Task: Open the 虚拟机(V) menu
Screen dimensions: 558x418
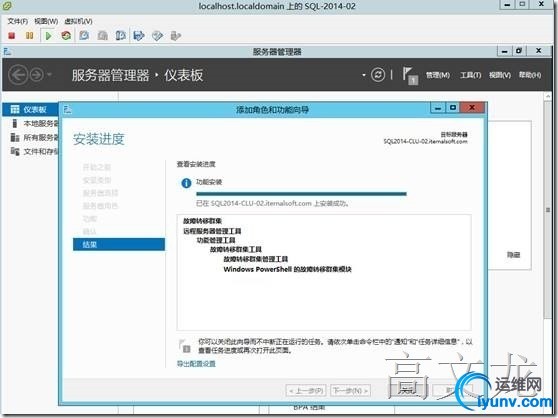Action: [x=78, y=21]
